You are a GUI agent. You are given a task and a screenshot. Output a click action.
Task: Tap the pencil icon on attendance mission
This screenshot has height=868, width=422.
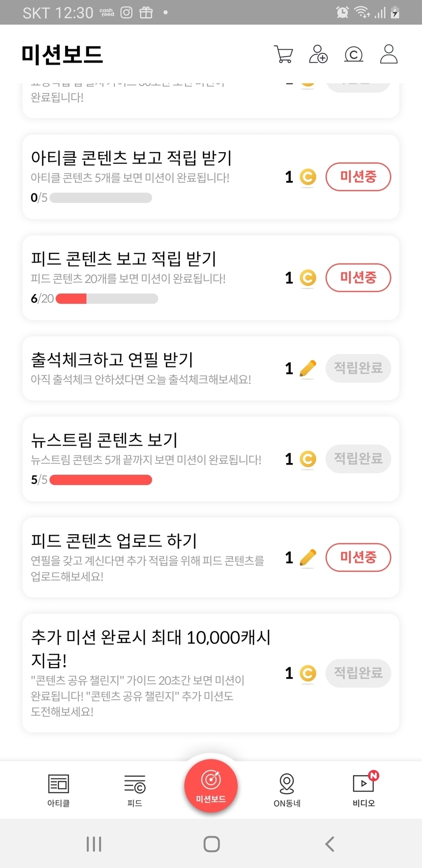308,368
